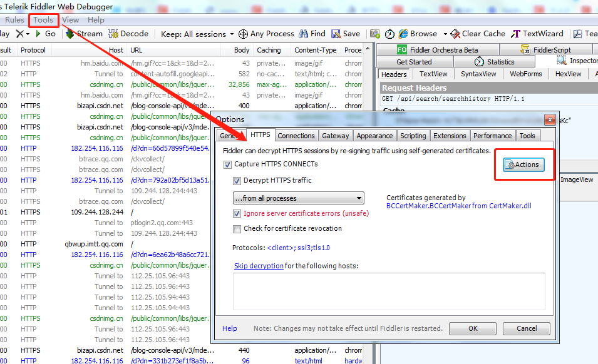This screenshot has width=598, height=364.
Task: Click session list scrollbar up arrow
Action: click(368, 48)
